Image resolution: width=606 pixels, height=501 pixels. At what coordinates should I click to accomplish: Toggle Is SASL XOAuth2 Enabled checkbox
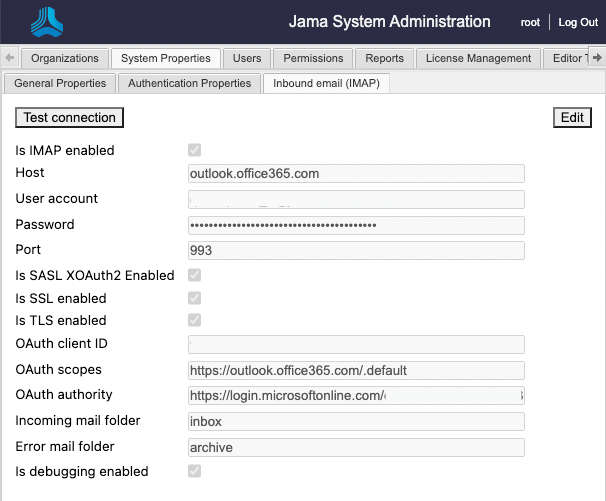point(194,275)
